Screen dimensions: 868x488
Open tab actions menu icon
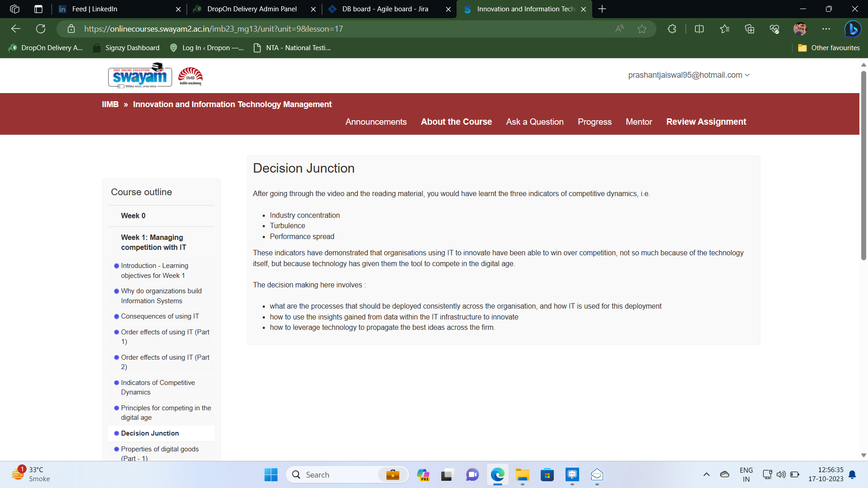coord(38,9)
